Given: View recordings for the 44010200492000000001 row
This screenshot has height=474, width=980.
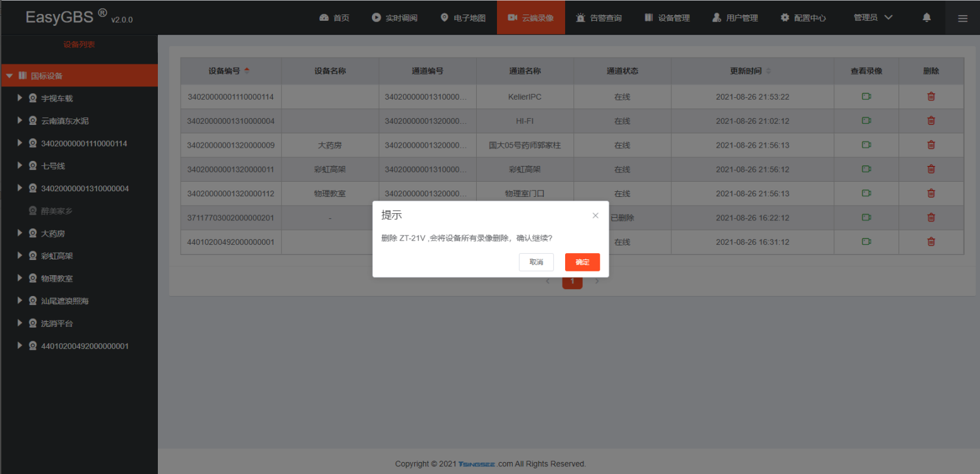Looking at the screenshot, I should click(x=866, y=241).
